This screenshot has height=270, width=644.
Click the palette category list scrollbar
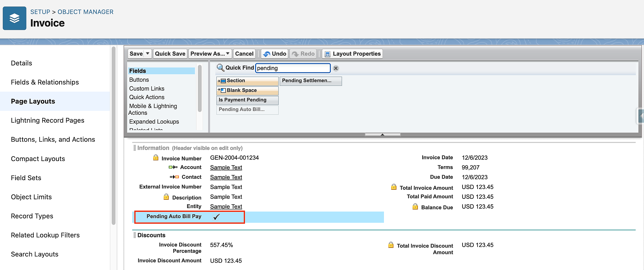[x=200, y=88]
